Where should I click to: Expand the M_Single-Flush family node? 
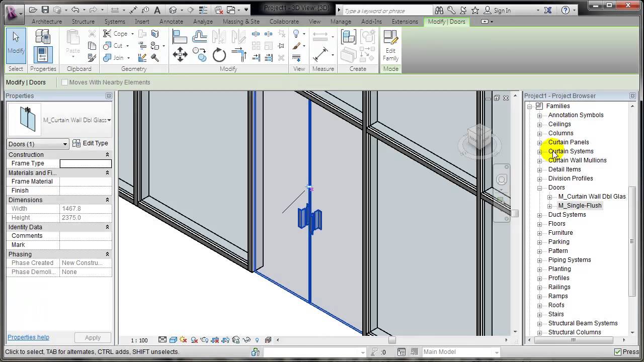click(549, 206)
